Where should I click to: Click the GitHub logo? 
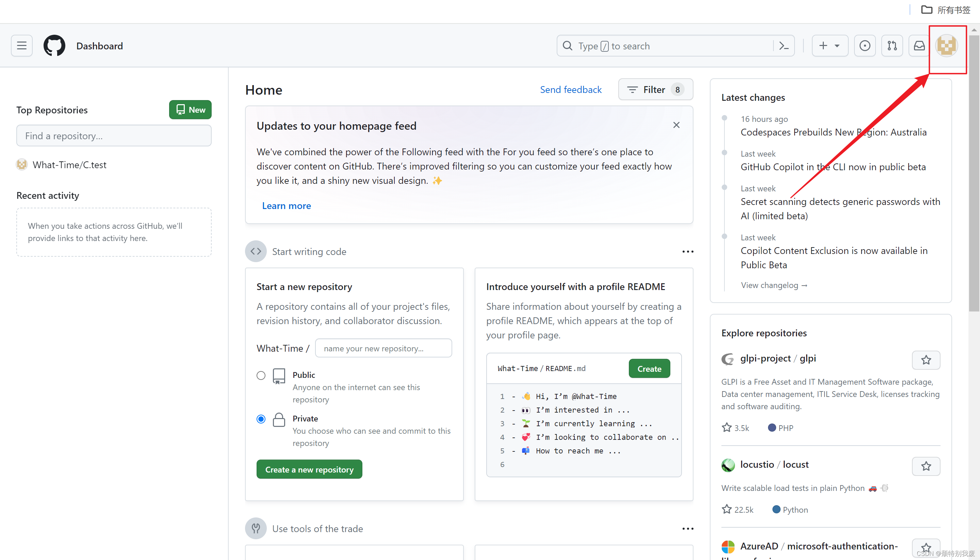tap(54, 45)
